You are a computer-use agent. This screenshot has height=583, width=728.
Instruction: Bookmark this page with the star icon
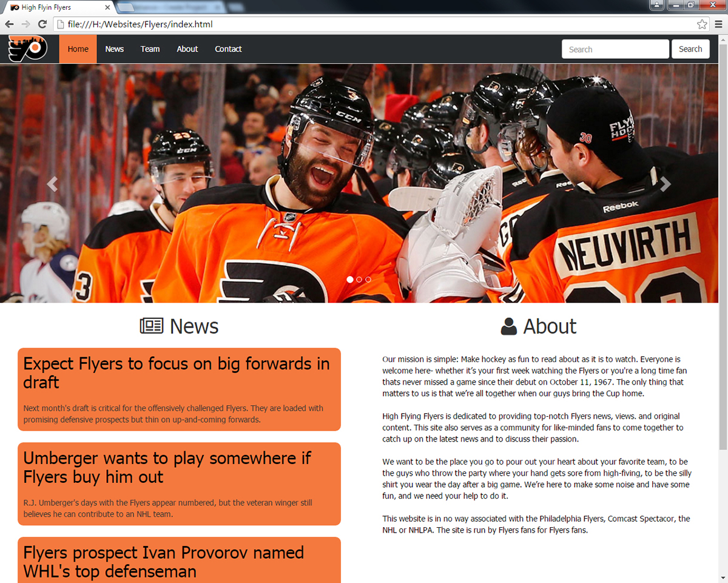point(702,24)
